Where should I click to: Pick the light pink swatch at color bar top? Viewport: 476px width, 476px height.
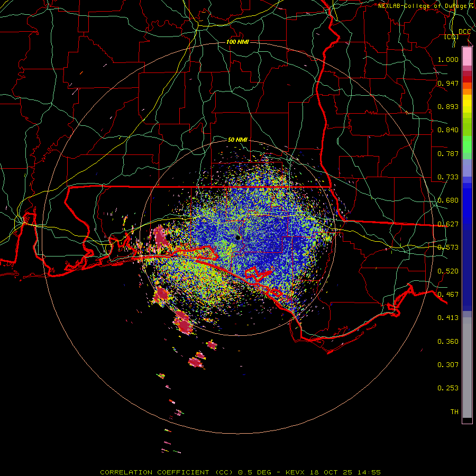click(467, 57)
